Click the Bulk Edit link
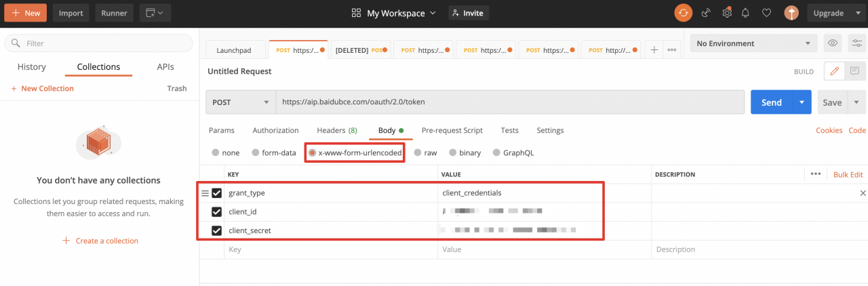This screenshot has width=868, height=286. tap(848, 174)
